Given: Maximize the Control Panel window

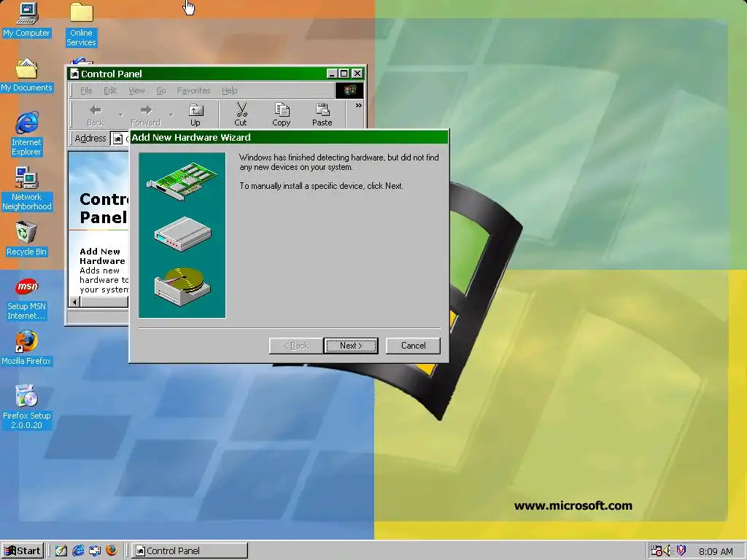Looking at the screenshot, I should 344,74.
